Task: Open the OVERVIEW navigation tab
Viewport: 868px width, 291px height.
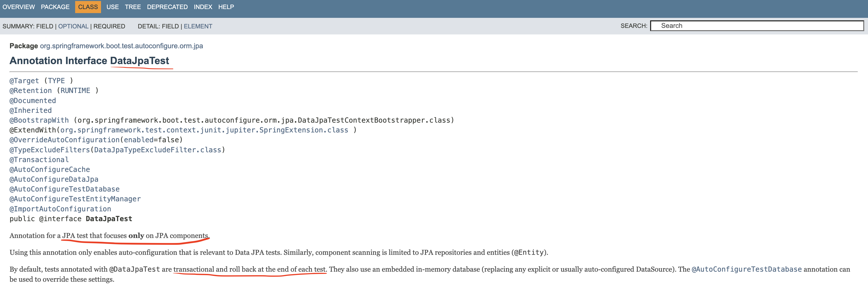Action: click(19, 7)
